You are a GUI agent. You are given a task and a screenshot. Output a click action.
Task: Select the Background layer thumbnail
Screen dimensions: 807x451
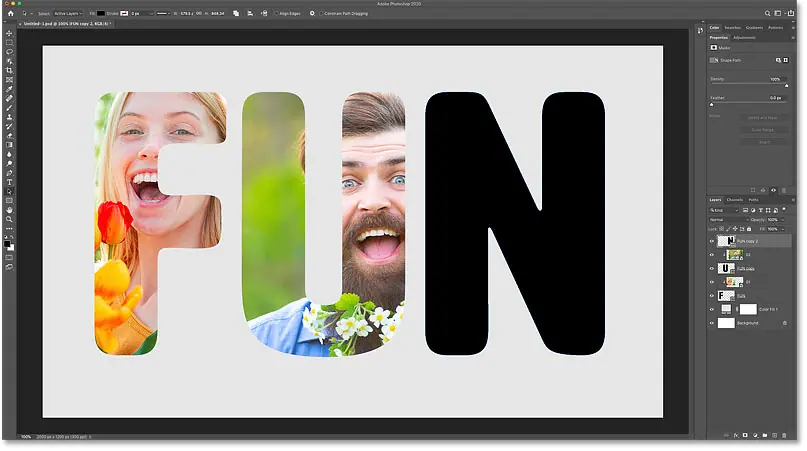click(726, 323)
